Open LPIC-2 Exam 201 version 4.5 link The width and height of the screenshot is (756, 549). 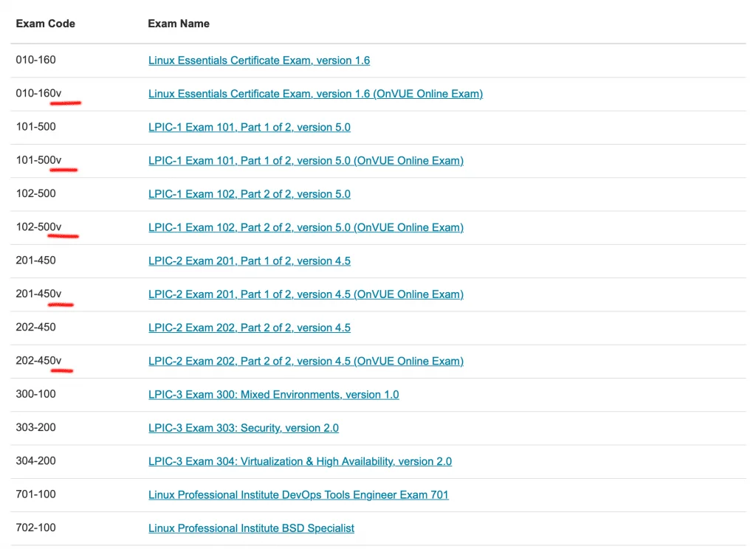point(250,260)
